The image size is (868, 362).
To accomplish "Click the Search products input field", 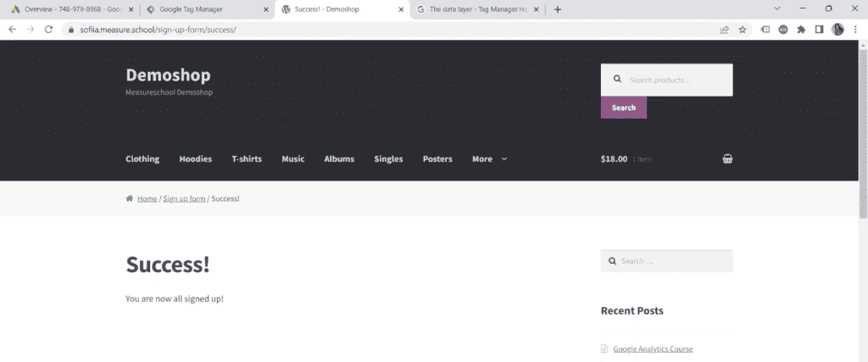I will [x=666, y=80].
